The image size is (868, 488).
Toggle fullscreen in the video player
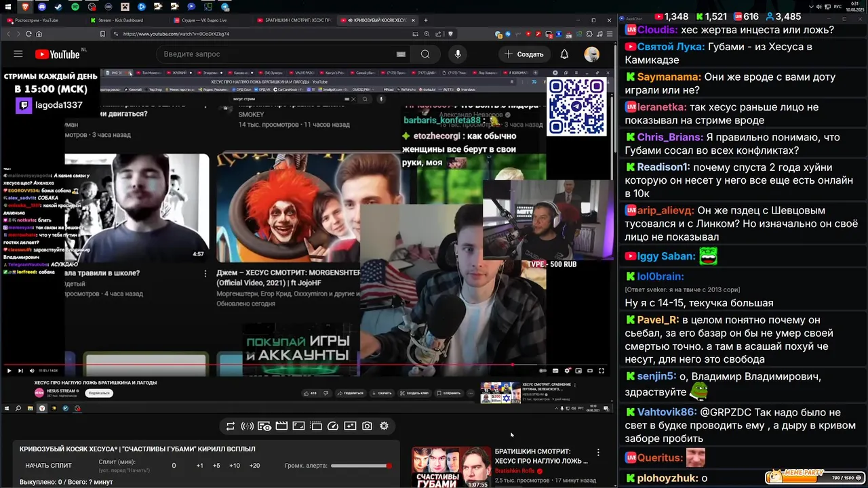(601, 371)
